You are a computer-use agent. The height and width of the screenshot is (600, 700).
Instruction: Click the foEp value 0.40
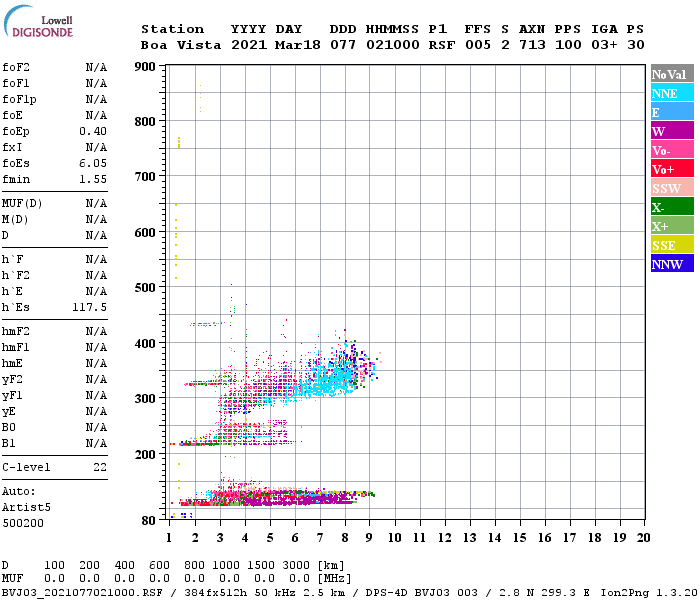[93, 131]
